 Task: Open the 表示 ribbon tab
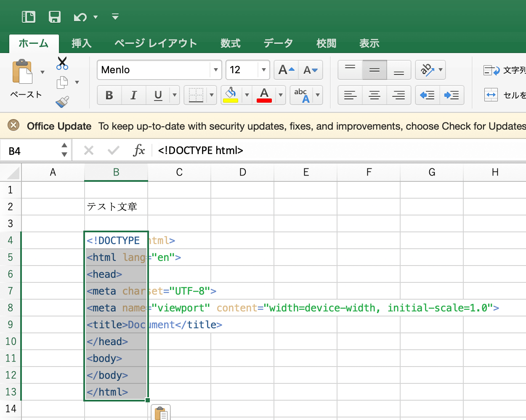click(x=369, y=43)
